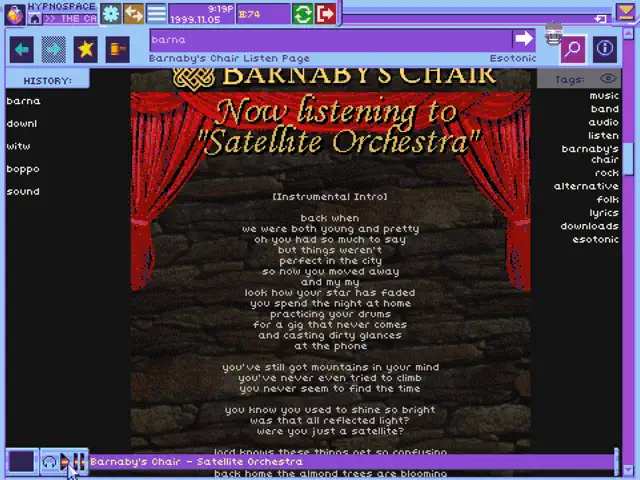The image size is (640, 480).
Task: Open 'barna' from the history list
Action: 23,101
